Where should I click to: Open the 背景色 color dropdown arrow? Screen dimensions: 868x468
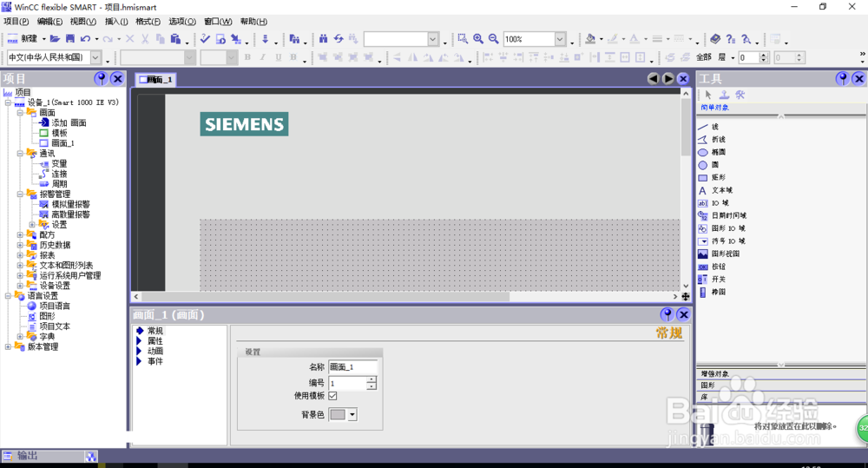click(x=352, y=414)
